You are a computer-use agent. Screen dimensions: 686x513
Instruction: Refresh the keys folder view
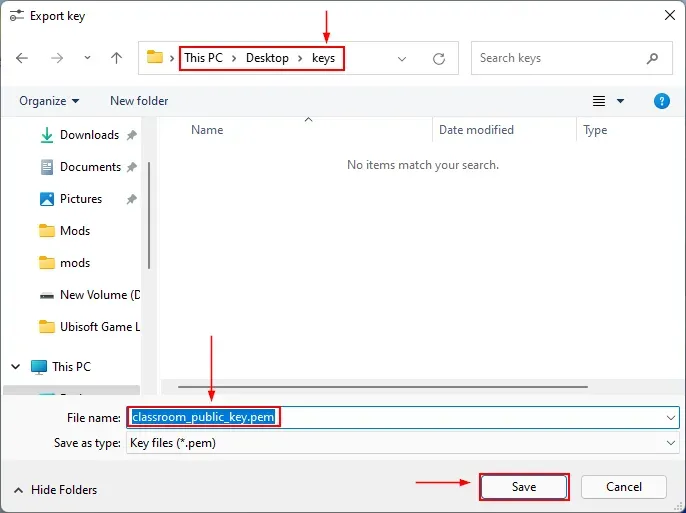click(x=438, y=59)
